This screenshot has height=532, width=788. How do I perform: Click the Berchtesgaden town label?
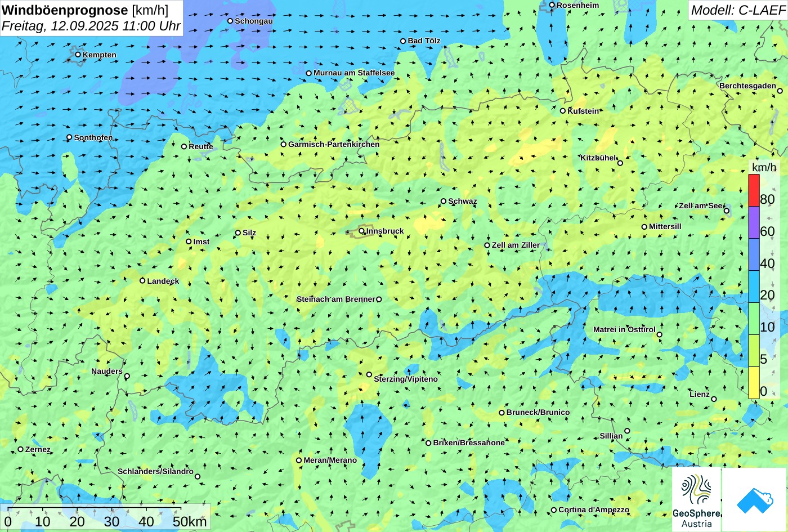click(747, 86)
